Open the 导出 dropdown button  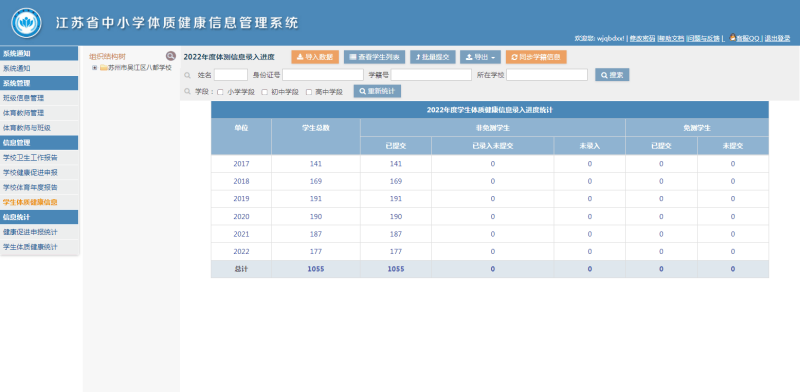click(x=480, y=57)
